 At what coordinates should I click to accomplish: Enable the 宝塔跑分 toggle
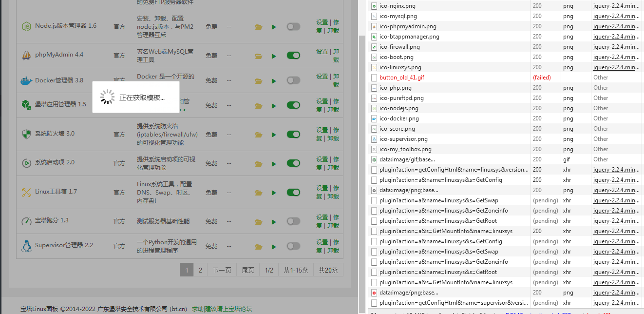(x=293, y=221)
